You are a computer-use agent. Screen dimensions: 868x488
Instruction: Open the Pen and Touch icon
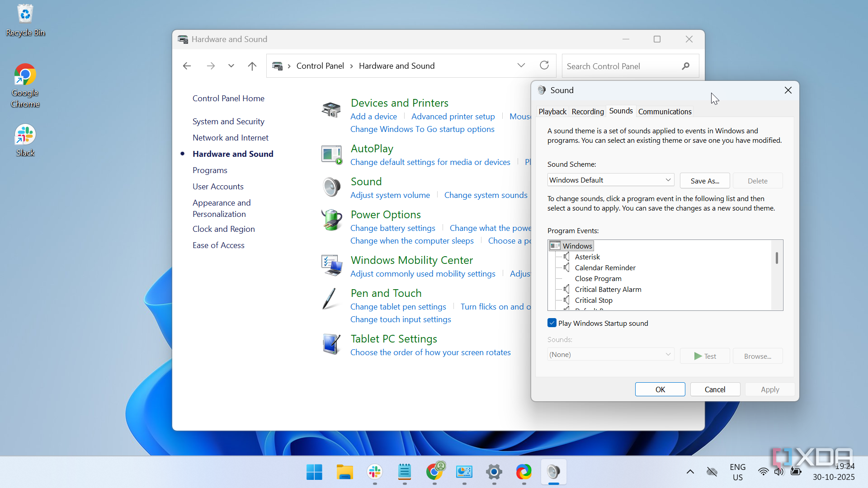329,299
